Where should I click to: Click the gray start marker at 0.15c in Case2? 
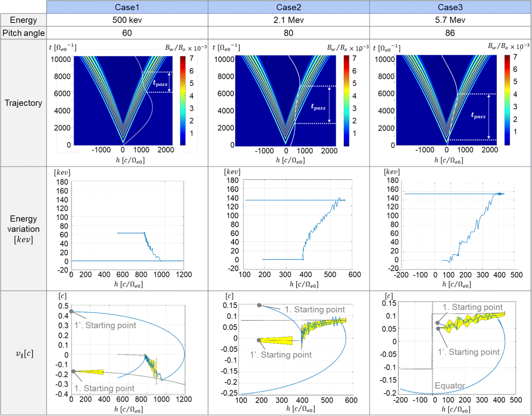pos(259,305)
